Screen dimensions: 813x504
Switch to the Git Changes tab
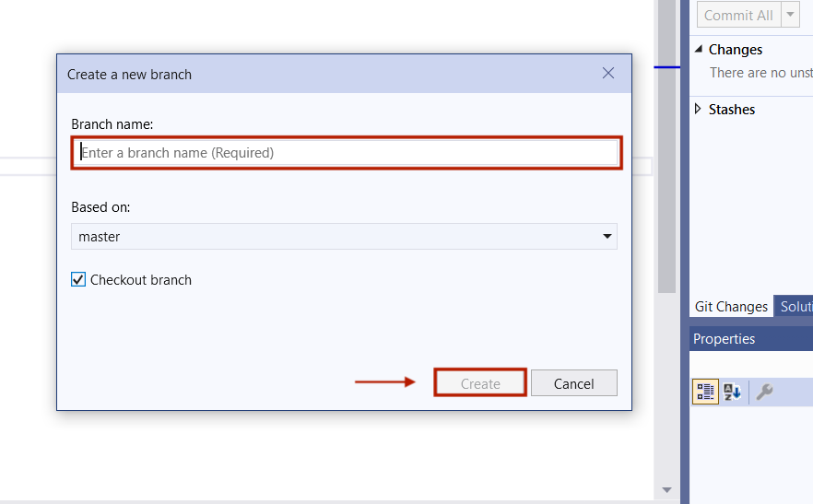pos(731,307)
